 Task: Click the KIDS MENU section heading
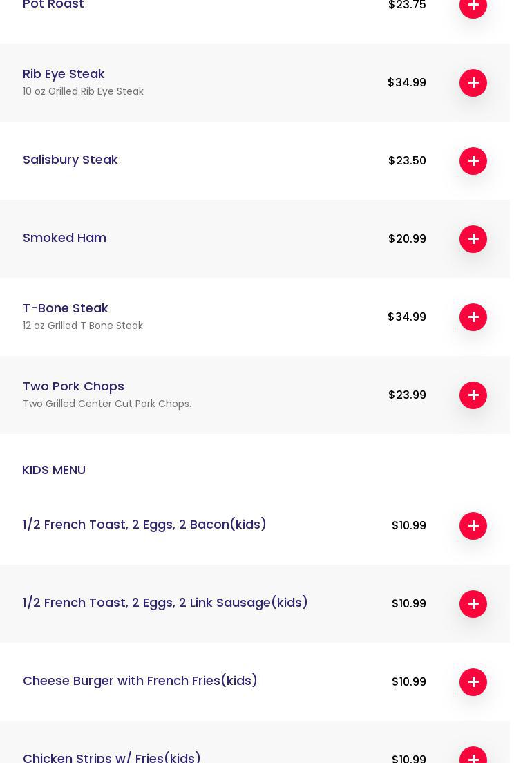54,470
